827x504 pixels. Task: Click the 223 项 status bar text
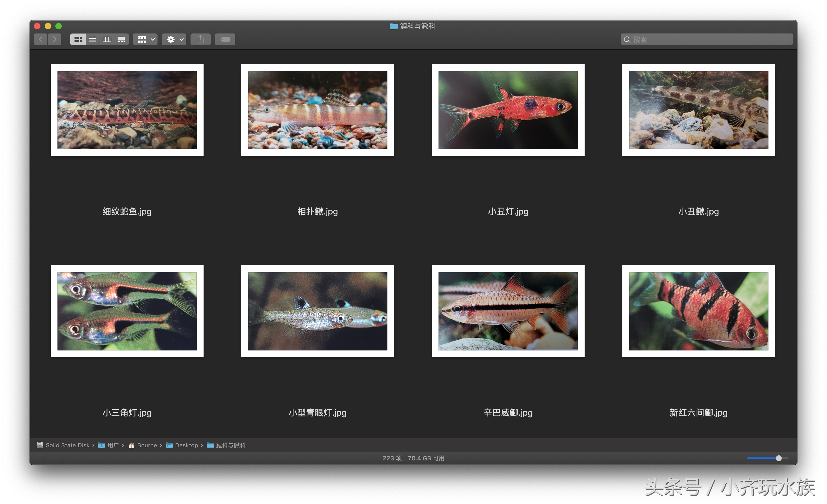point(413,458)
